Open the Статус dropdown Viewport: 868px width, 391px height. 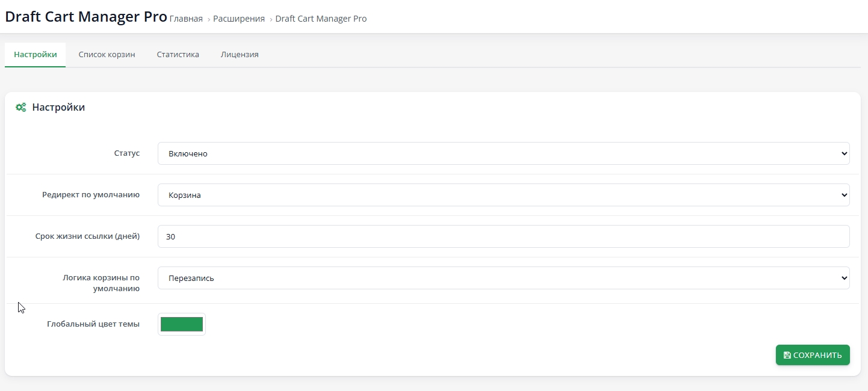pyautogui.click(x=503, y=153)
